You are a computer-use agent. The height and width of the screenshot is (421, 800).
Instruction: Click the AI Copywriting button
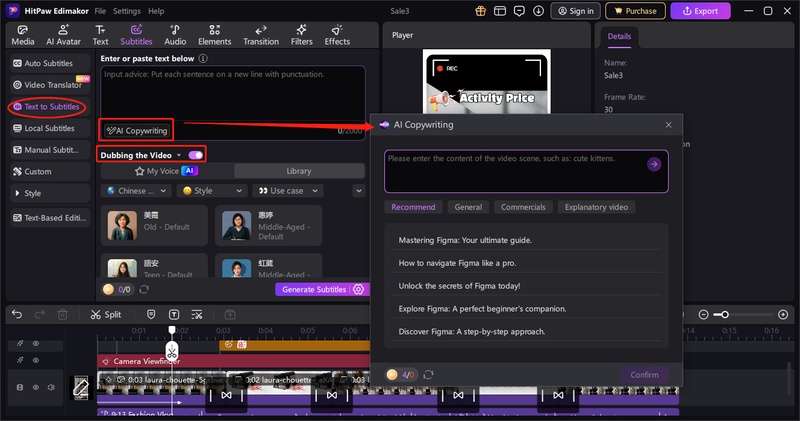pyautogui.click(x=137, y=131)
